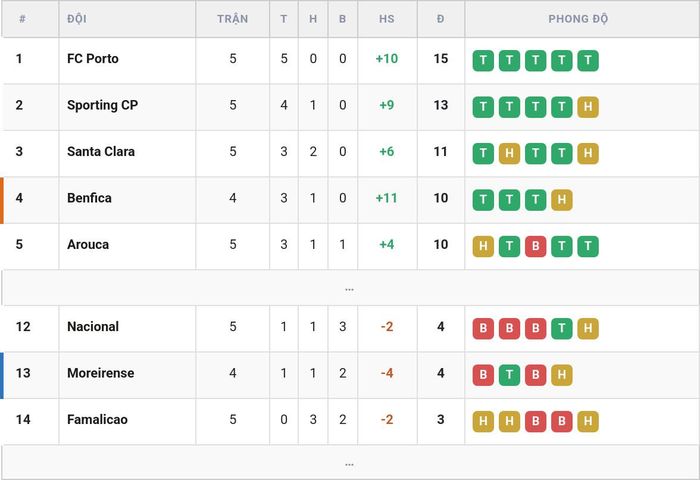Sort table by Đ points column header

pos(441,19)
